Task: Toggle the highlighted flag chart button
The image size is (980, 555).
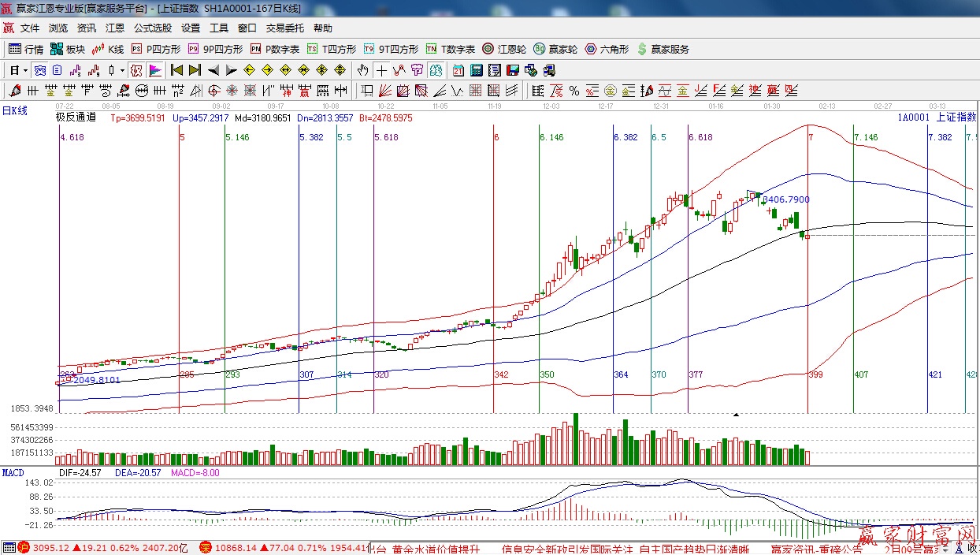Action: pos(154,70)
